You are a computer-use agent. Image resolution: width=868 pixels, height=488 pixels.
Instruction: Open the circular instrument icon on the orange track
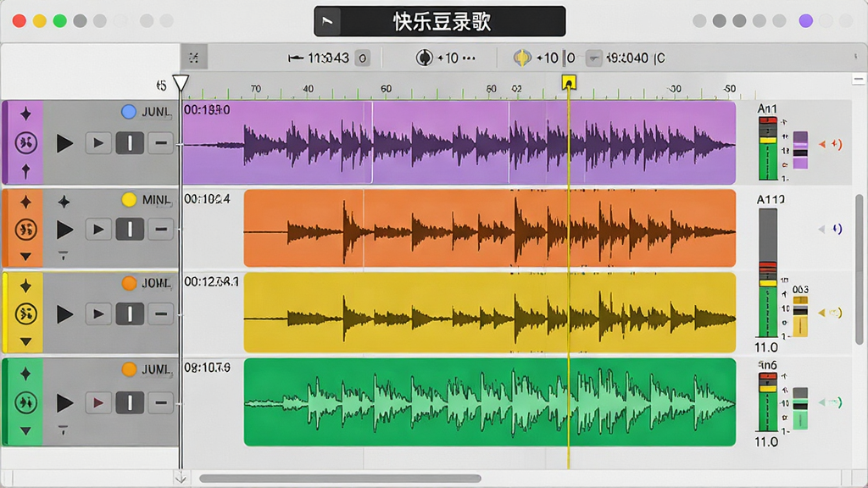25,229
